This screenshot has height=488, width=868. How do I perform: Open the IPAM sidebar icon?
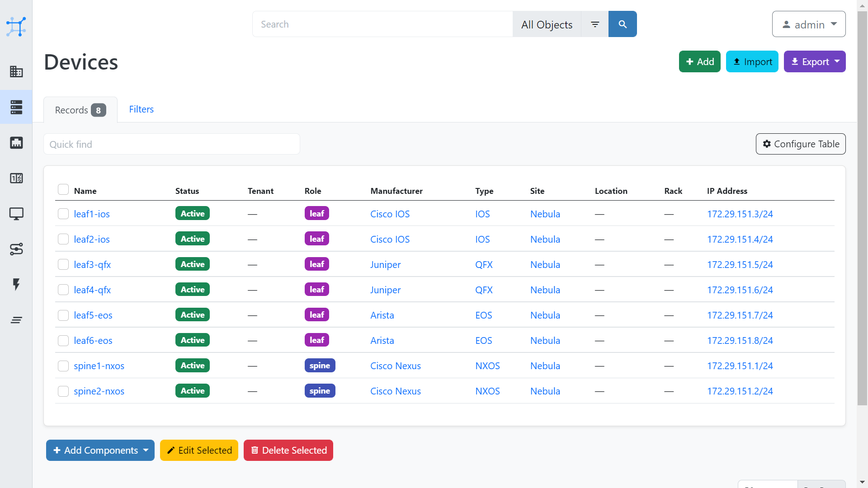coord(16,178)
